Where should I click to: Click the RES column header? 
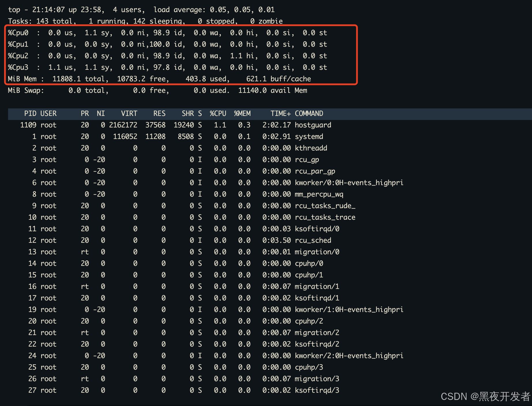(x=160, y=114)
